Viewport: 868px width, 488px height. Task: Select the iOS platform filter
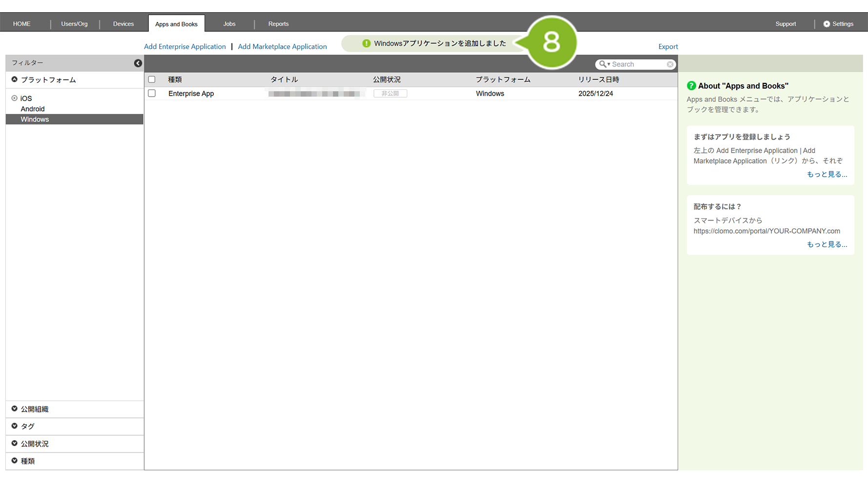(26, 99)
